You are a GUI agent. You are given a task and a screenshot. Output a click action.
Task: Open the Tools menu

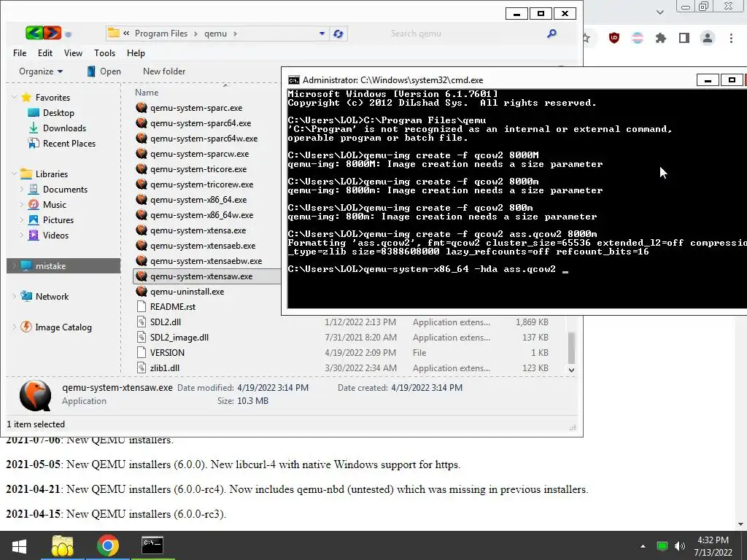[x=104, y=52]
